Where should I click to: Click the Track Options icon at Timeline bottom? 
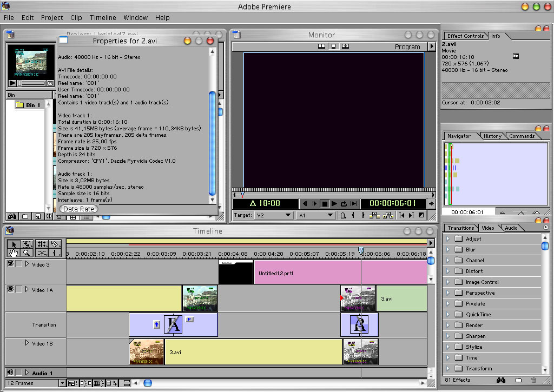[x=72, y=383]
